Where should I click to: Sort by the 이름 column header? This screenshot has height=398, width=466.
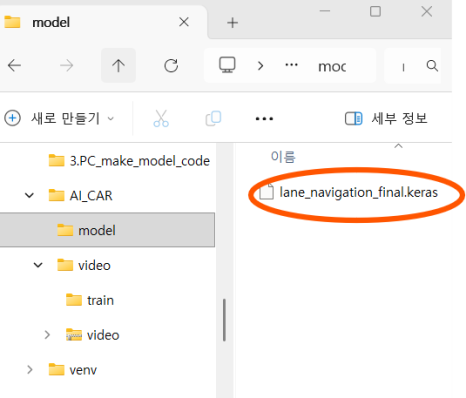click(x=283, y=157)
